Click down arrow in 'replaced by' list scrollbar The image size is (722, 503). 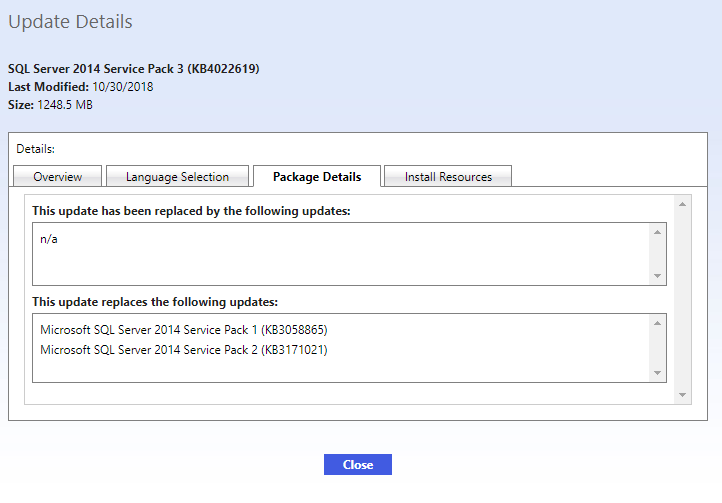click(657, 276)
